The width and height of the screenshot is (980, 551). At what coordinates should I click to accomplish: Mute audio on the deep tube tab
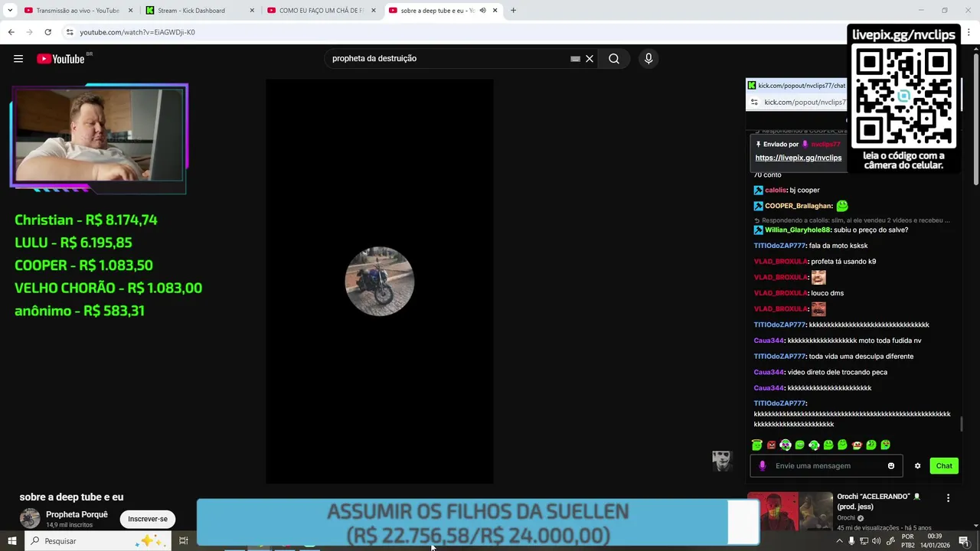click(x=483, y=11)
